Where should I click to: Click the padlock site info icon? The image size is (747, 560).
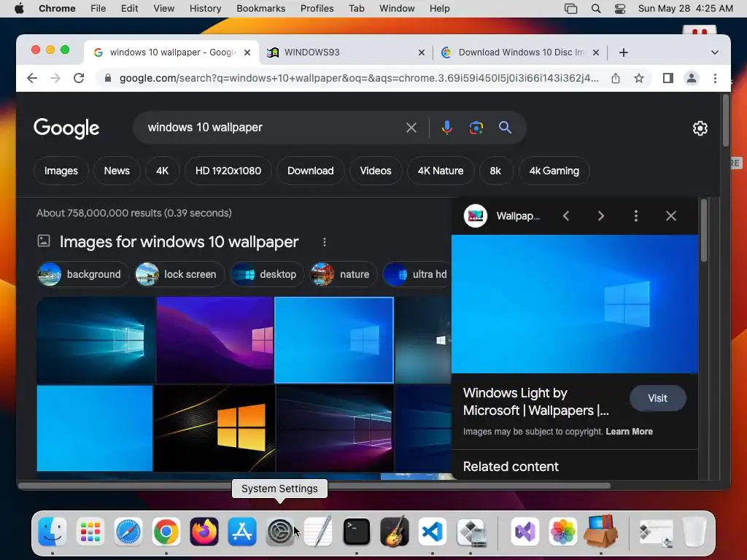click(x=108, y=78)
